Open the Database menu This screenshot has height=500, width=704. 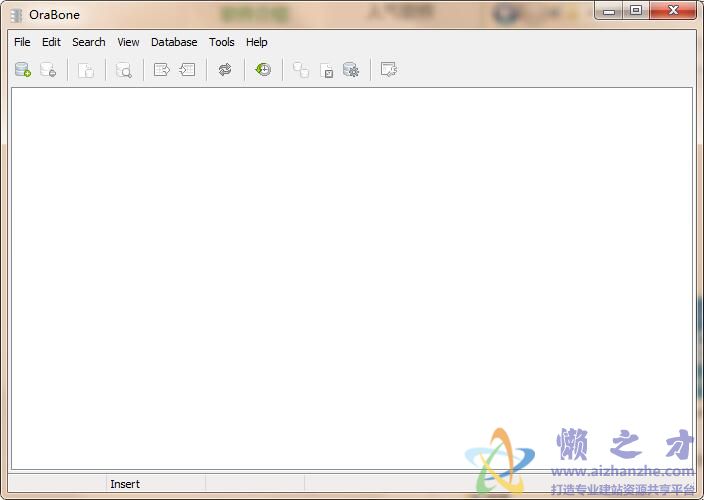coord(174,42)
